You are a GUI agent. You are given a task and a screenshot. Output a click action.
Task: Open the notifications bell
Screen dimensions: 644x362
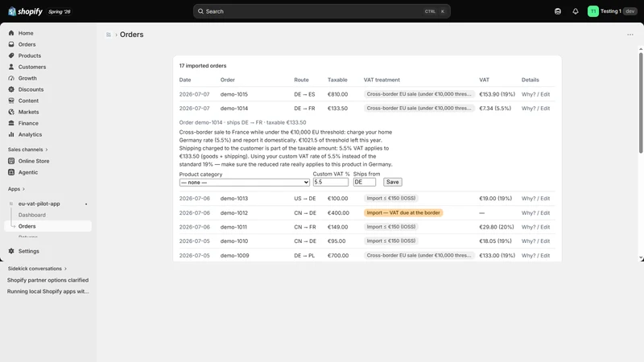coord(576,11)
